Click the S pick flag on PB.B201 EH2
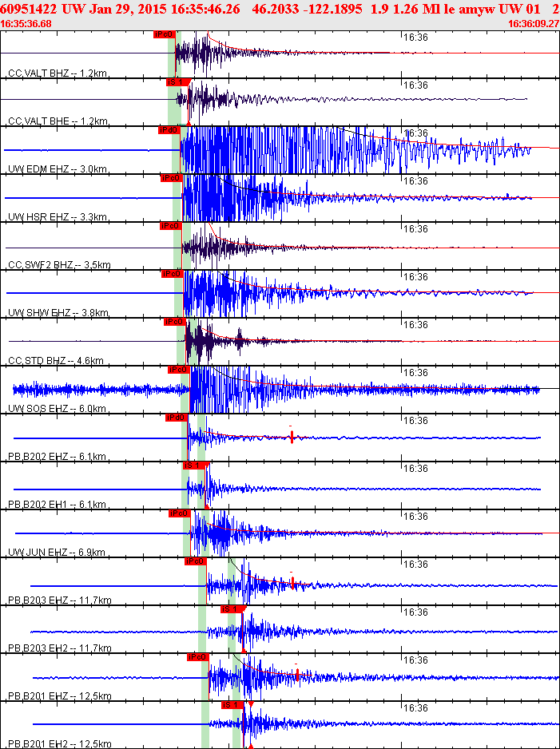The image size is (560, 749). coord(232,705)
